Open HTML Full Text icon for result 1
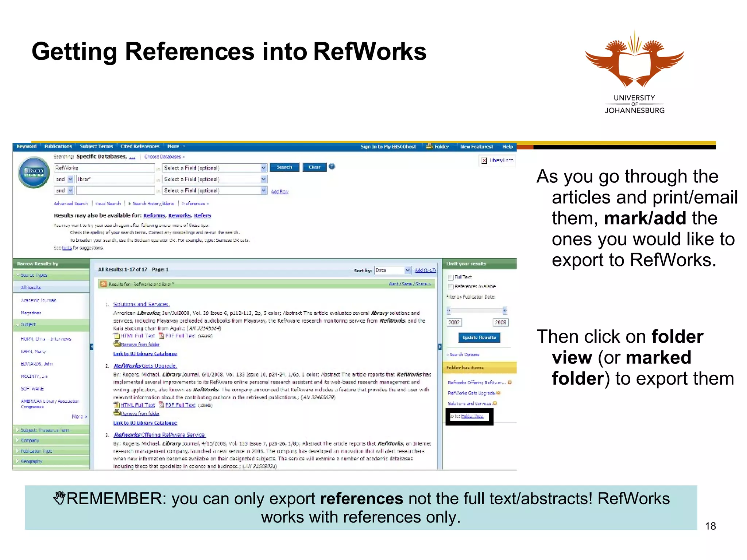The width and height of the screenshot is (747, 560). tap(117, 336)
